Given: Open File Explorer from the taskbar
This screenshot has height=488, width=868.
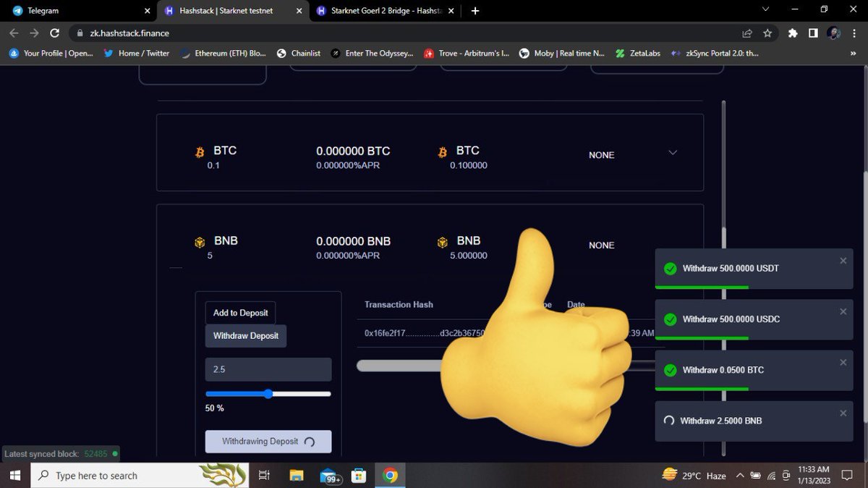Looking at the screenshot, I should tap(296, 476).
